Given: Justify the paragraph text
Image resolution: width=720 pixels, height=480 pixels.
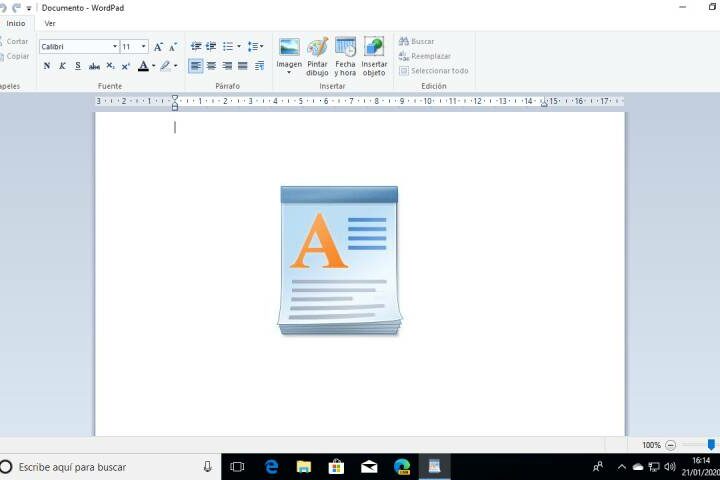Looking at the screenshot, I should click(x=243, y=66).
